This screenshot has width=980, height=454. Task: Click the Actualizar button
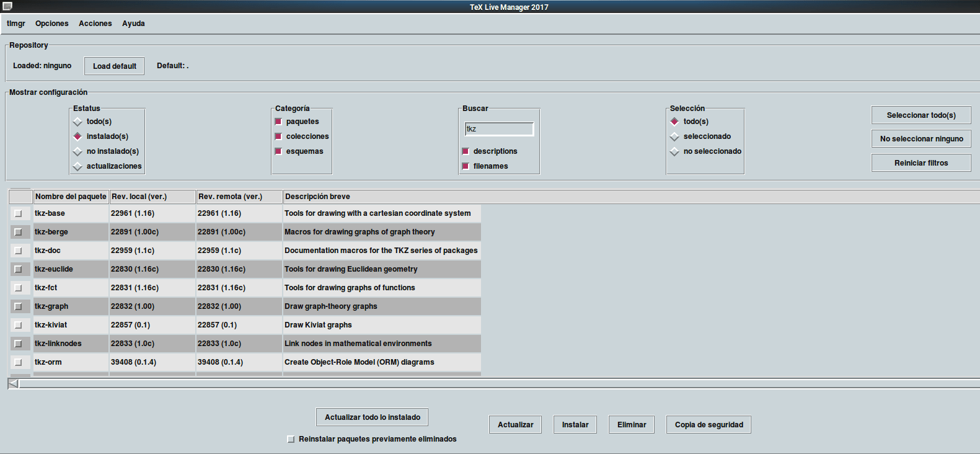pyautogui.click(x=516, y=425)
